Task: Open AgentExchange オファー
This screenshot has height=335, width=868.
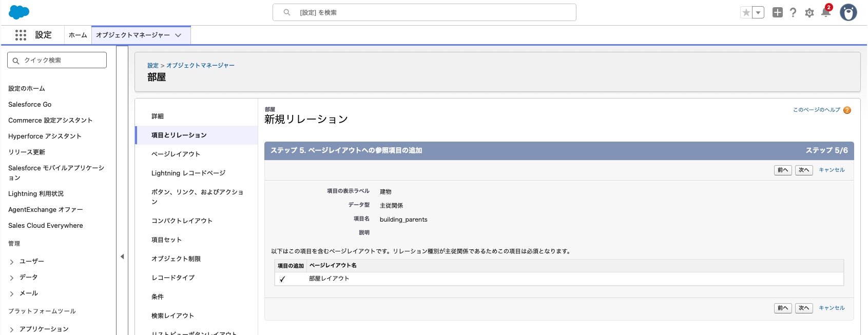Action: (46, 209)
